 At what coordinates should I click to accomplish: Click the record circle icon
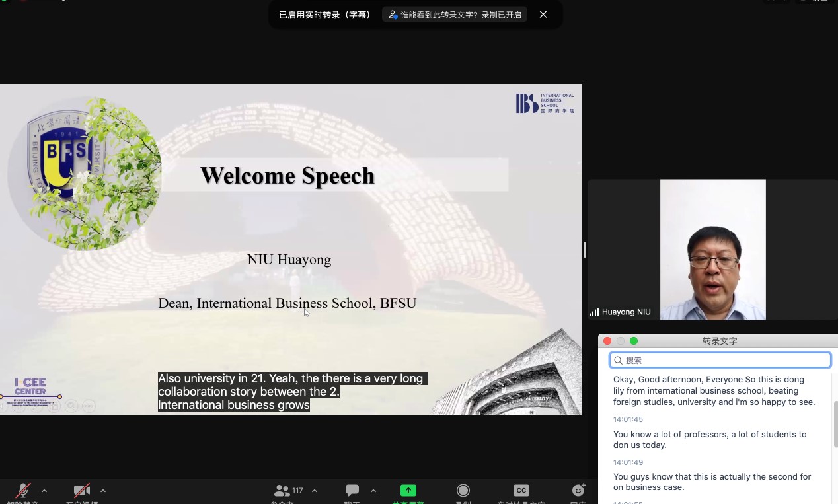coord(463,490)
